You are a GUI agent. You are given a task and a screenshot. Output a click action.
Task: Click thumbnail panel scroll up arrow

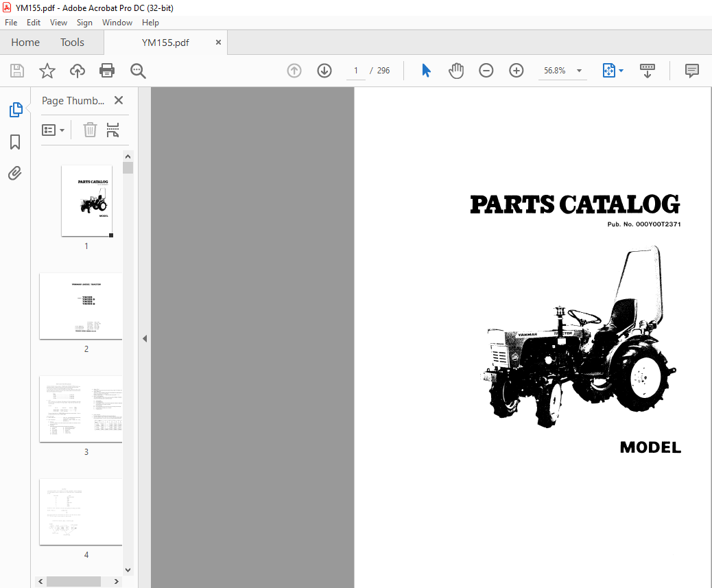coord(128,156)
